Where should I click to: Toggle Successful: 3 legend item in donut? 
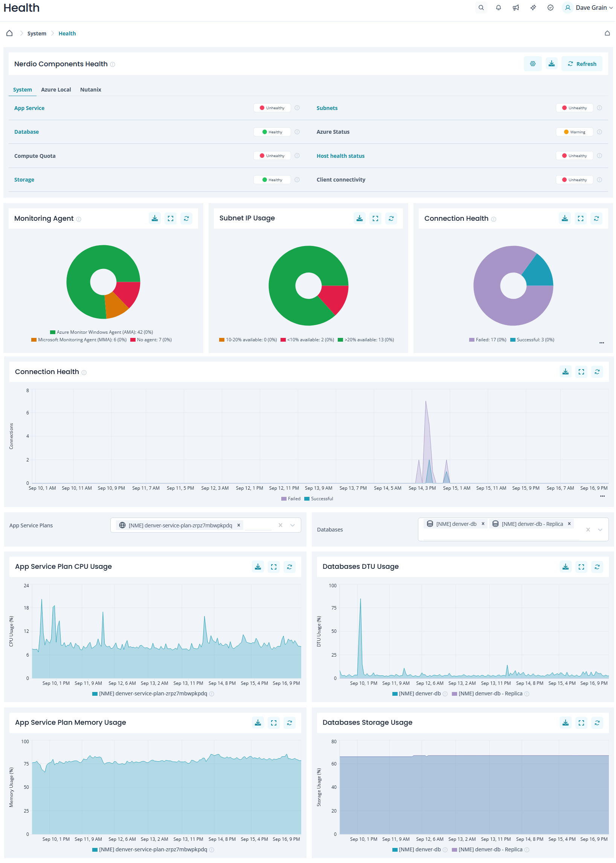coord(532,340)
